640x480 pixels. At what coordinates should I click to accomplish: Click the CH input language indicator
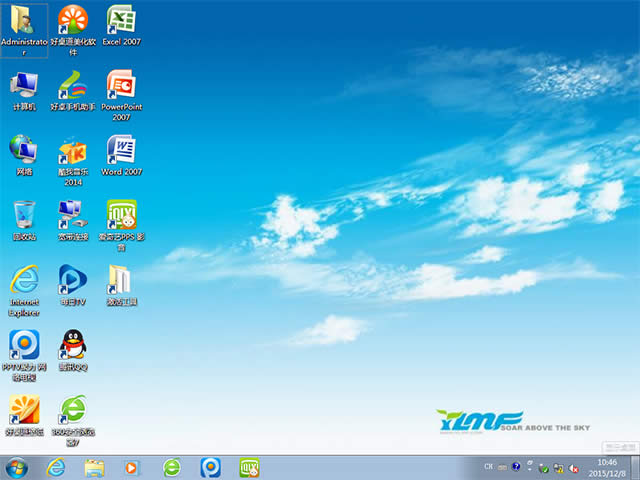tap(489, 467)
